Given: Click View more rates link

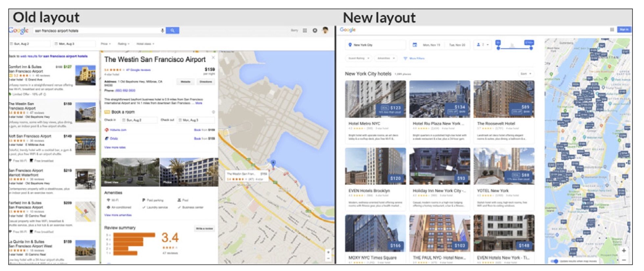Looking at the screenshot, I should (115, 147).
